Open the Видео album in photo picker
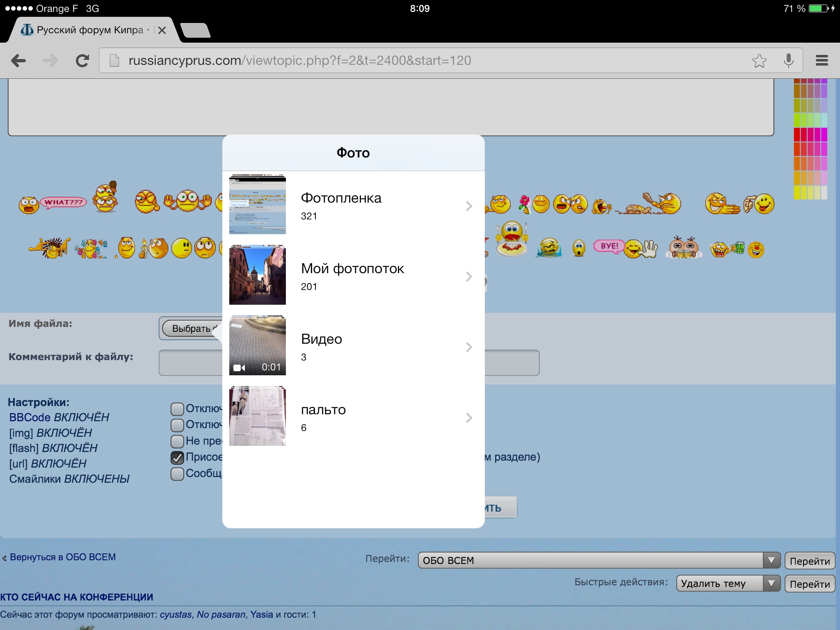 click(353, 347)
